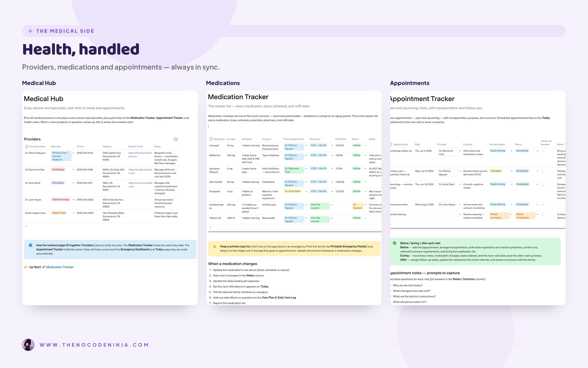Screen dimensions: 588x368
Task: Click the Primary Care / Internal Medicine tag
Action: (x=61, y=156)
